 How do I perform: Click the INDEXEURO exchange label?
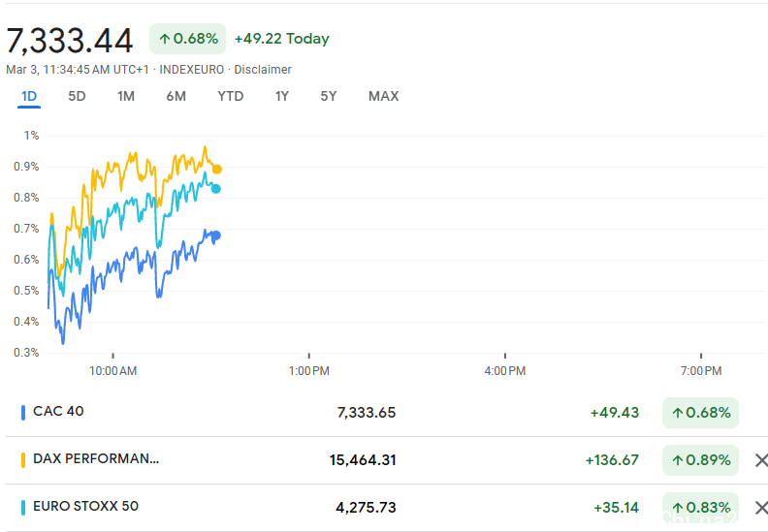tap(191, 70)
